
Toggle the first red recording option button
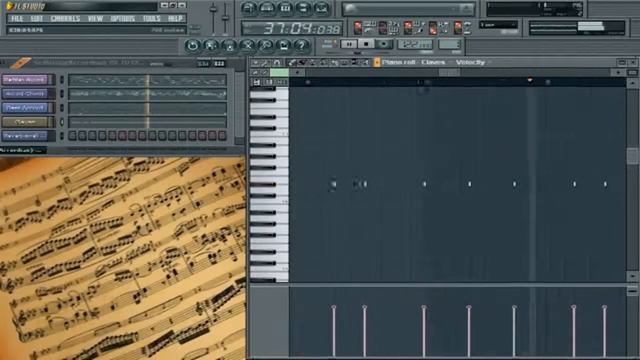click(358, 28)
